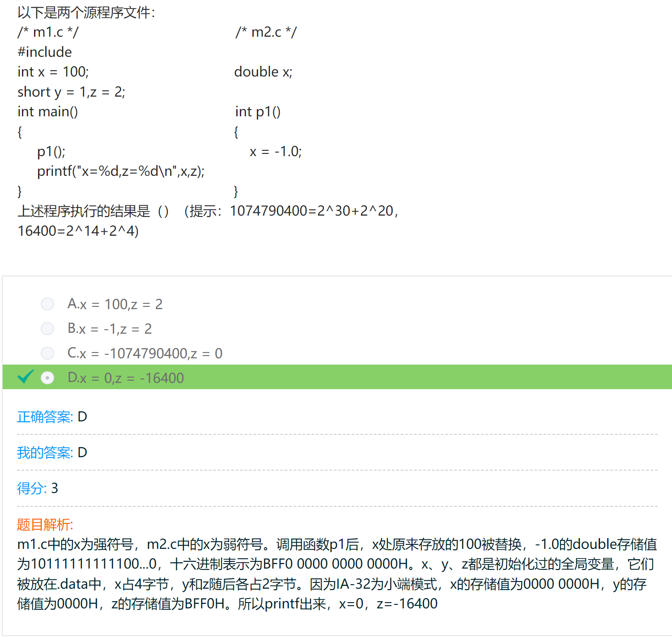Click the 'p1();' call in main
Viewport: 672px width, 637px height.
(x=51, y=152)
